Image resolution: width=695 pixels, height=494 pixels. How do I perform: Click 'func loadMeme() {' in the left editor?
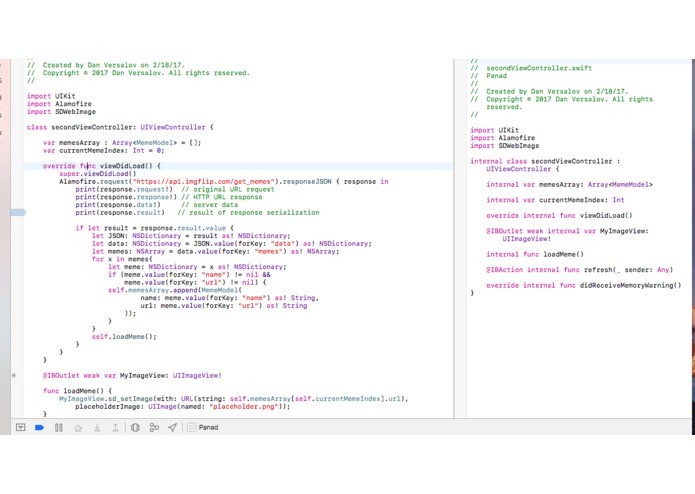(78, 391)
